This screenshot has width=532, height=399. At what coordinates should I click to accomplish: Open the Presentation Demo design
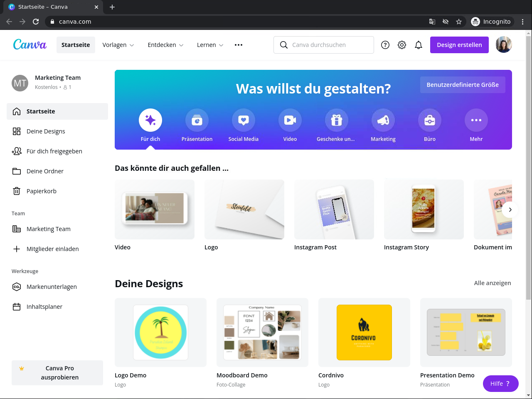point(466,332)
